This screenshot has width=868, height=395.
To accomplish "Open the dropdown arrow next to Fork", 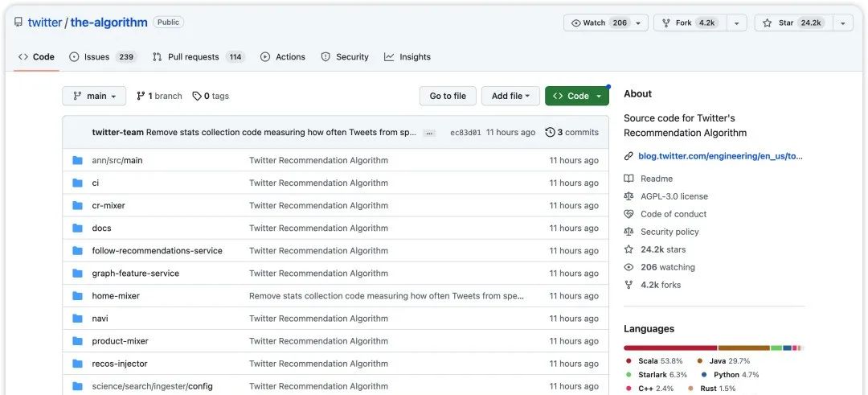I will (x=736, y=23).
